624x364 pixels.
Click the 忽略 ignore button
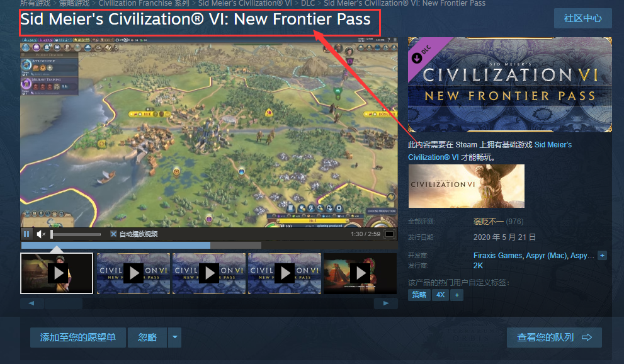pos(147,338)
